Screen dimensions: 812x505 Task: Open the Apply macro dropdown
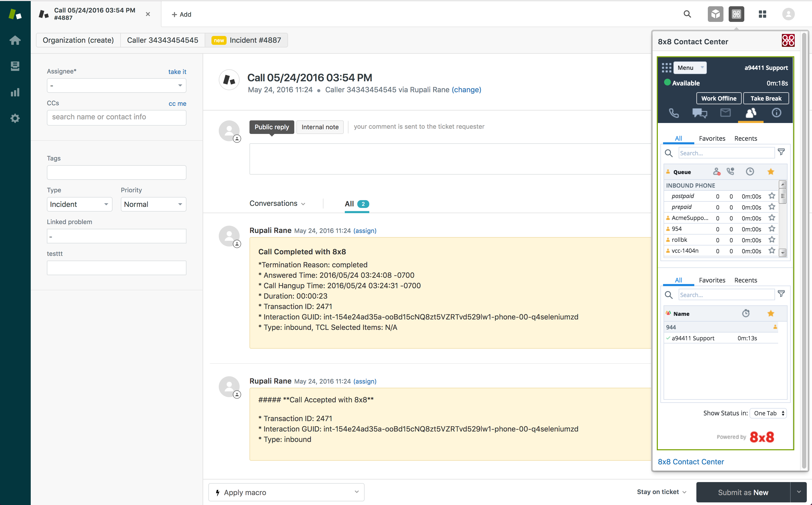pyautogui.click(x=286, y=492)
